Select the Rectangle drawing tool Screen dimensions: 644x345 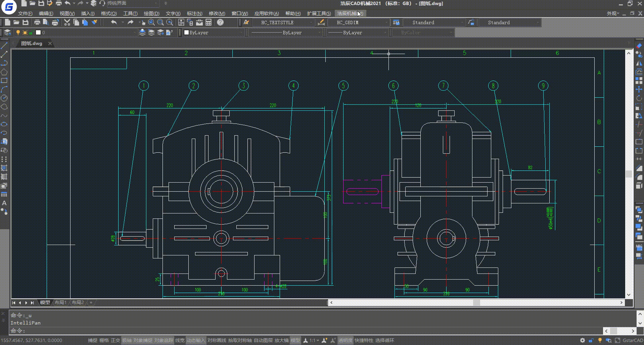pyautogui.click(x=4, y=81)
